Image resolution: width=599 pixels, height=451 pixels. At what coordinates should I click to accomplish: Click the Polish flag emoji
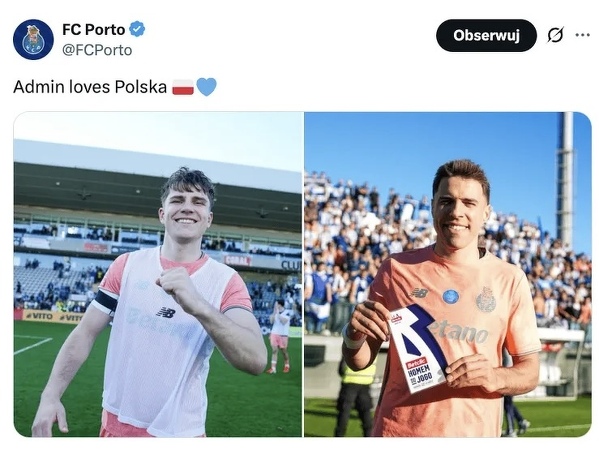pyautogui.click(x=183, y=87)
